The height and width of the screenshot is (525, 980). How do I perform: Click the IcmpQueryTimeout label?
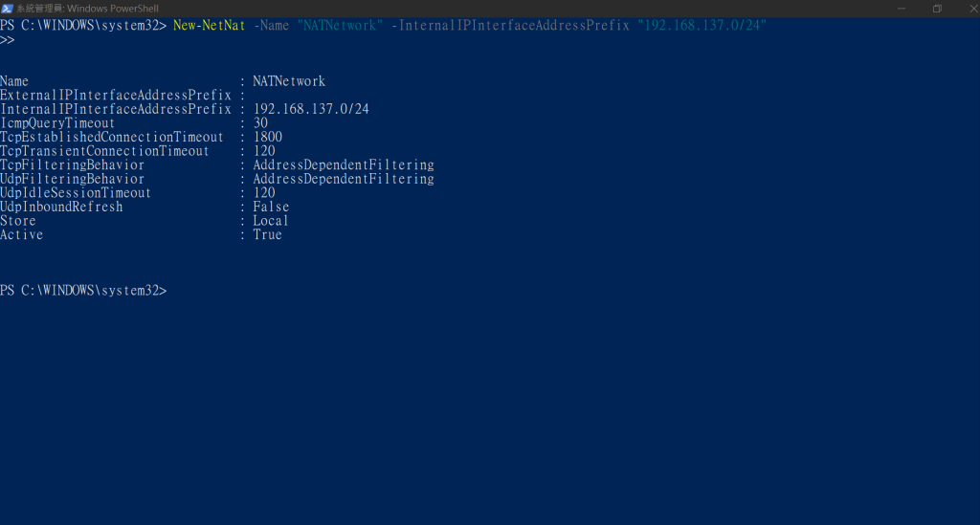pyautogui.click(x=57, y=123)
